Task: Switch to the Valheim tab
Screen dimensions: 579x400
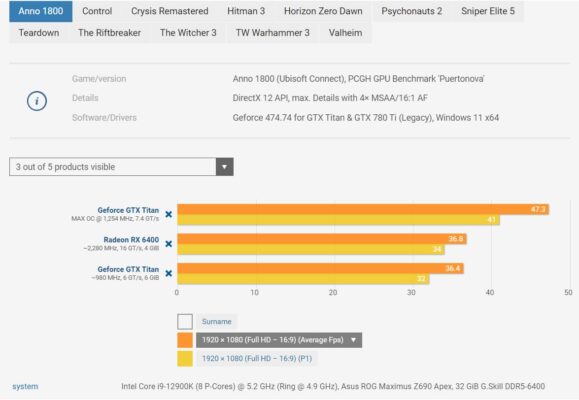Action: click(345, 33)
